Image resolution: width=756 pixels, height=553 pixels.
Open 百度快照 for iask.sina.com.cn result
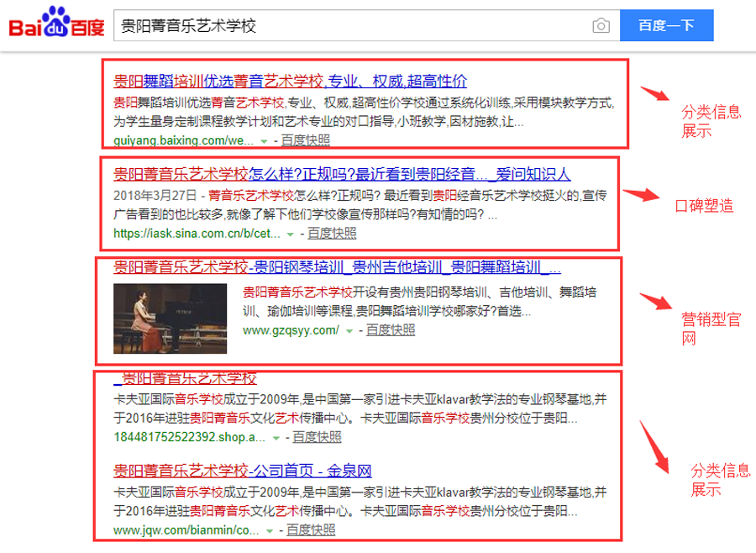(332, 234)
